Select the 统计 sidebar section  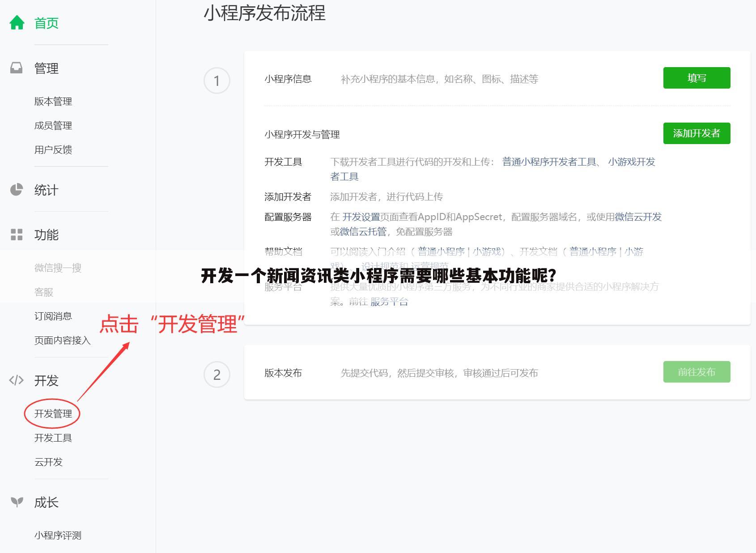click(47, 190)
